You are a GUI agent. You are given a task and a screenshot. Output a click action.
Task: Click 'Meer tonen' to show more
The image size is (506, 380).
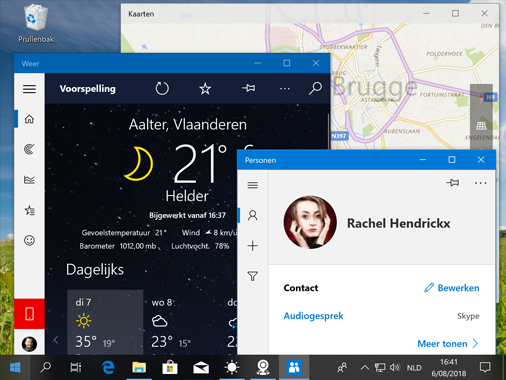click(x=448, y=344)
